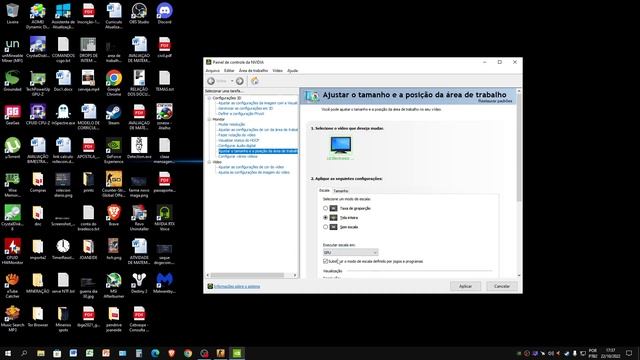Image resolution: width=640 pixels, height=360 pixels.
Task: Select Mudar resolução in task tree
Action: (x=231, y=124)
